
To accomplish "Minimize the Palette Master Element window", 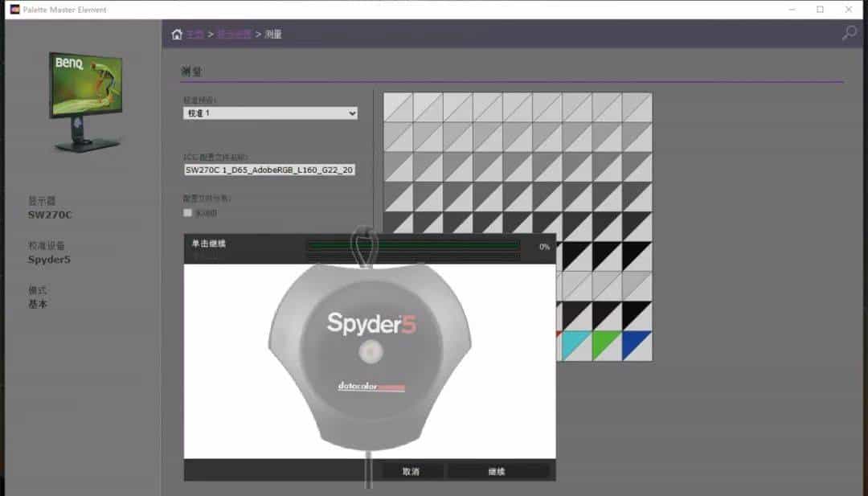I will pyautogui.click(x=792, y=9).
